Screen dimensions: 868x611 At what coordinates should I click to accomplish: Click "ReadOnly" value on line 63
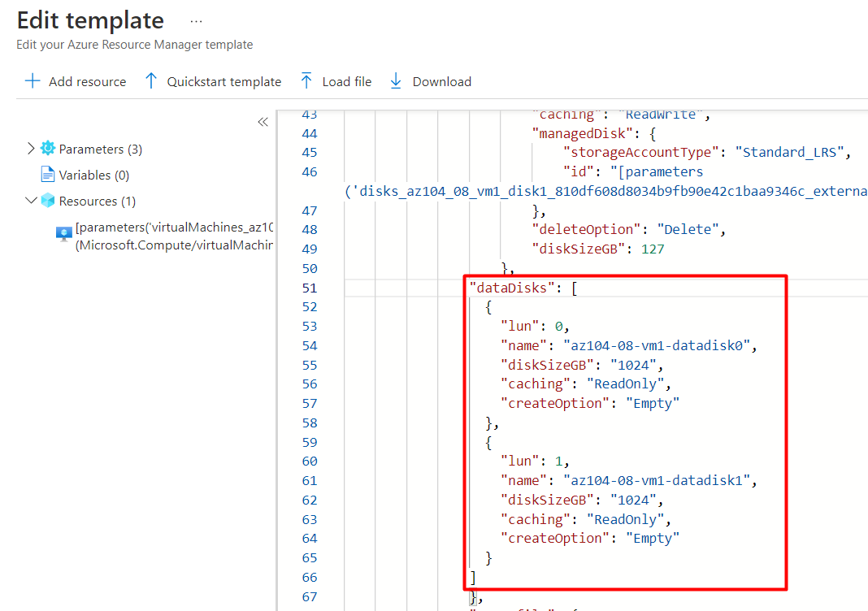[626, 520]
